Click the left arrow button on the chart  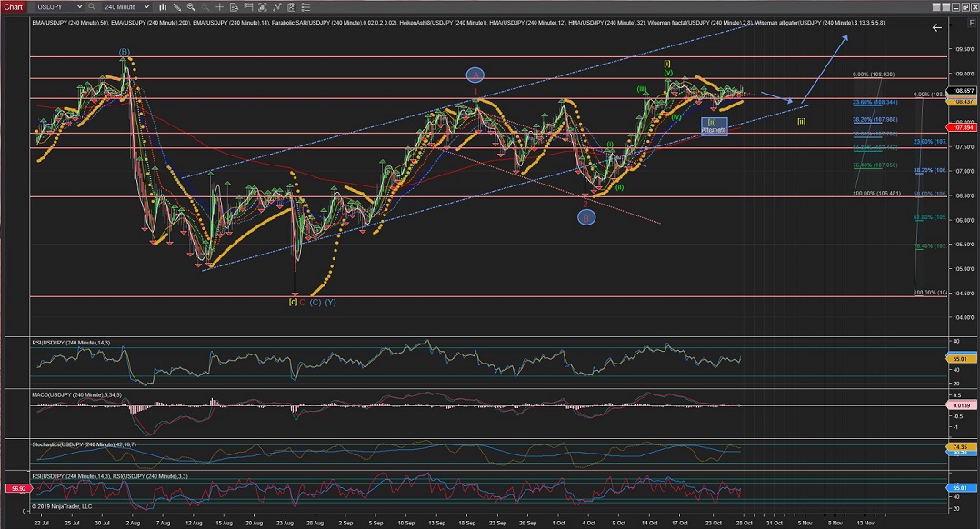click(x=937, y=29)
